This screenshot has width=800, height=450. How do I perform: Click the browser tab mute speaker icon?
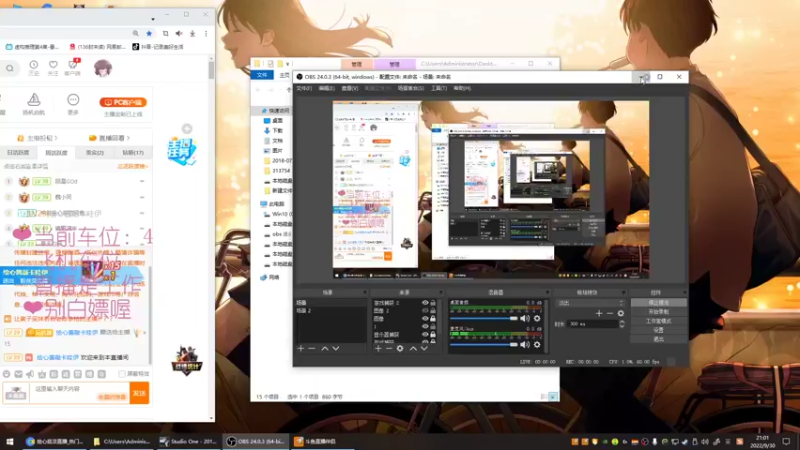pyautogui.click(x=179, y=33)
